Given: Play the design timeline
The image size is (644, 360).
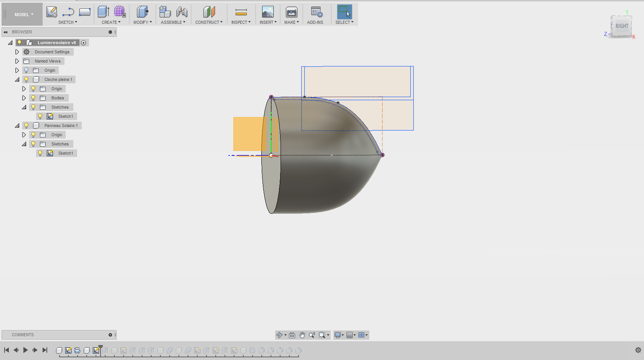Looking at the screenshot, I should [x=25, y=350].
